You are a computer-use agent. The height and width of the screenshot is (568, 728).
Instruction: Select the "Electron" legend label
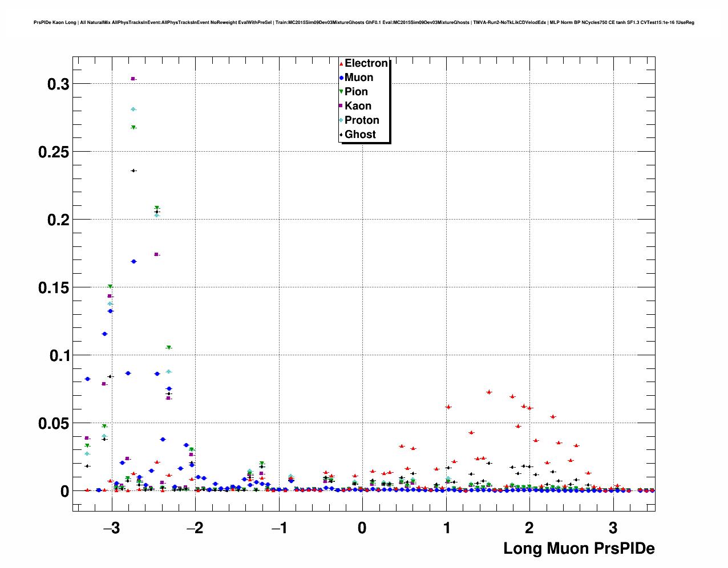click(366, 63)
